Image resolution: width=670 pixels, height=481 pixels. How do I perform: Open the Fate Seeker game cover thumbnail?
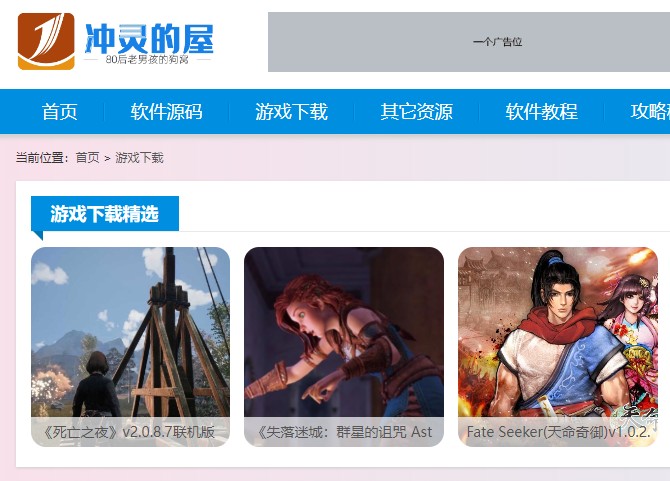coord(558,332)
